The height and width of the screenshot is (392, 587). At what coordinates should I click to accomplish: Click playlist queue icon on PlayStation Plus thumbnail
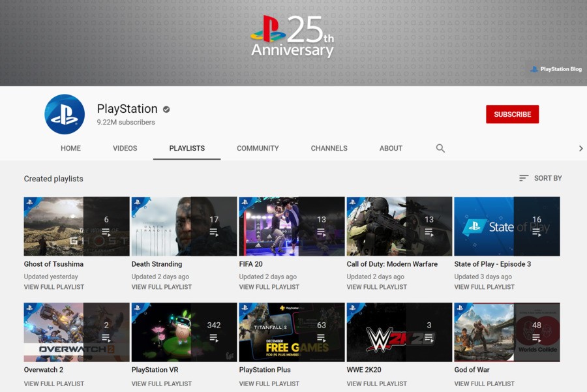tap(321, 338)
